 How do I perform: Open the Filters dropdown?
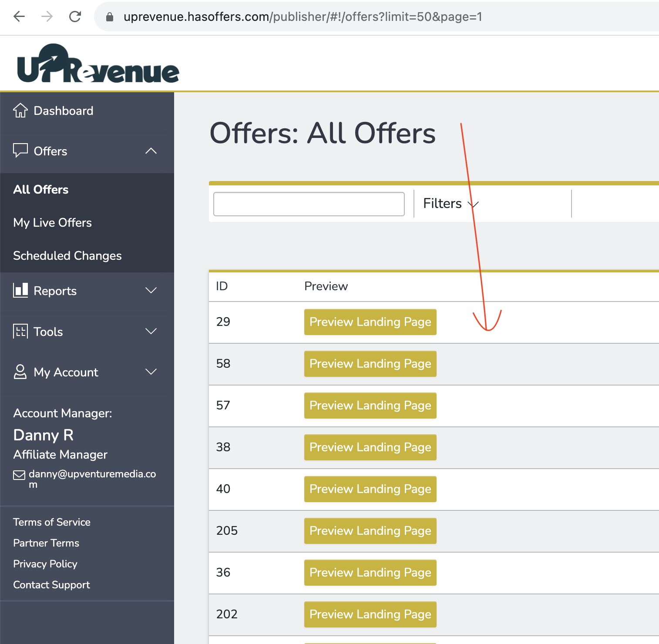point(451,203)
